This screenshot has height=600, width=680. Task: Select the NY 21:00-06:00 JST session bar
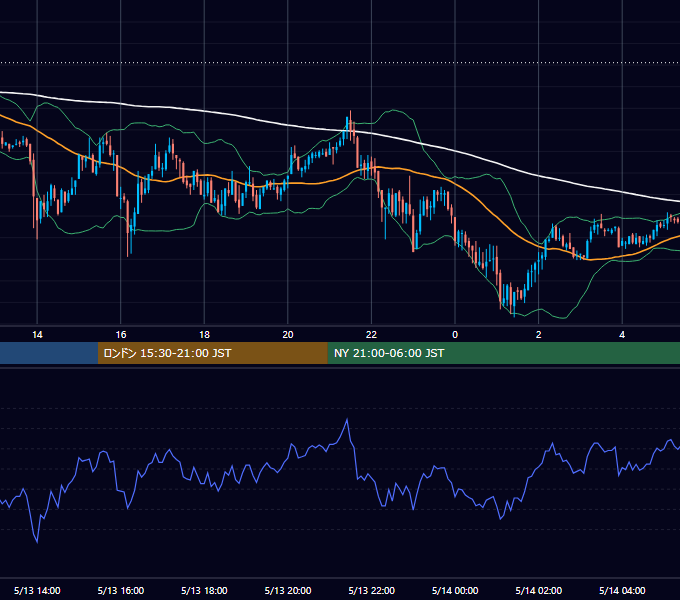(503, 353)
